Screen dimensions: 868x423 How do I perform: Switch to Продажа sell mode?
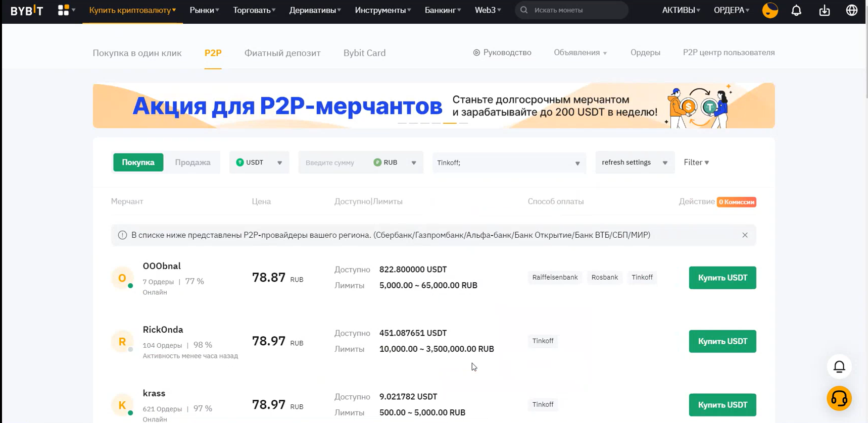coord(192,163)
